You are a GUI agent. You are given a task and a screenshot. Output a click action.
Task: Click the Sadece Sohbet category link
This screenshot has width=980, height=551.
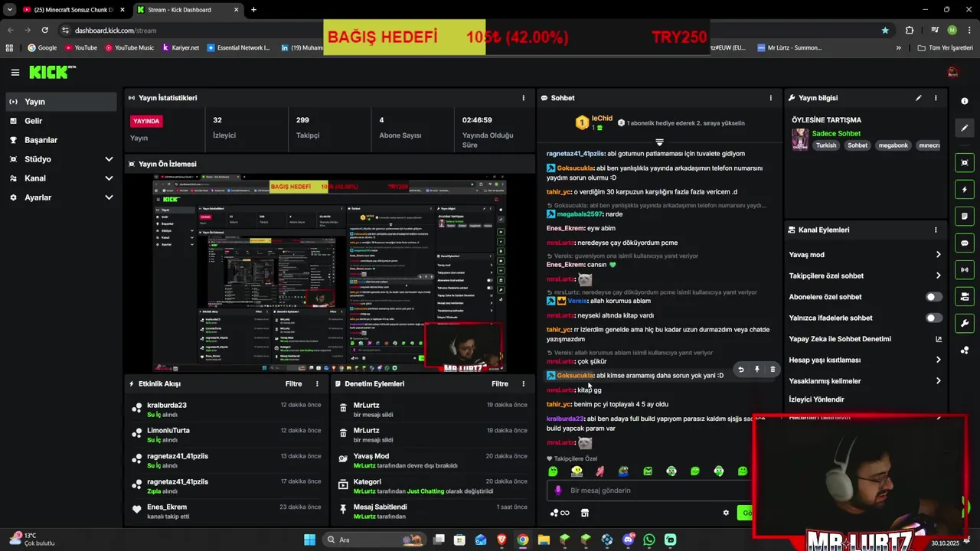tap(836, 133)
